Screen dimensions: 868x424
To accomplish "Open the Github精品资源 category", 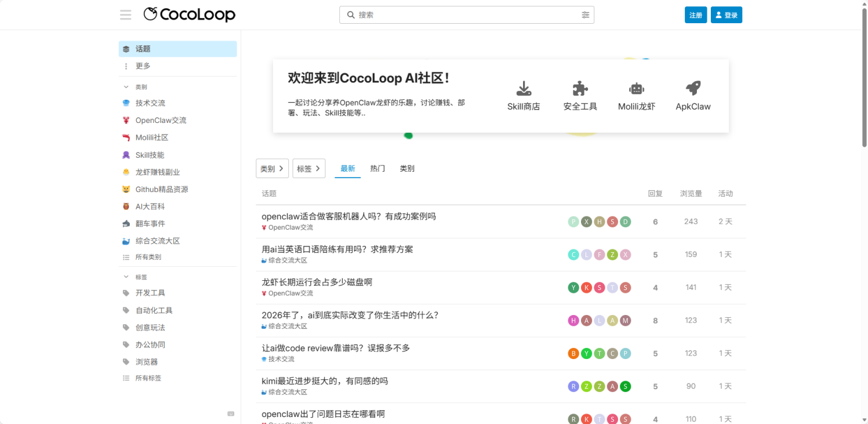I will coord(177,189).
